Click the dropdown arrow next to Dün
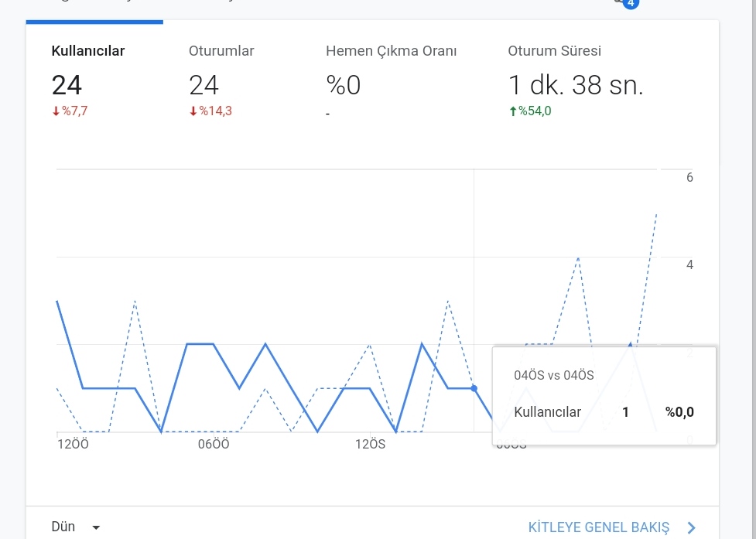The image size is (756, 539). click(x=96, y=527)
